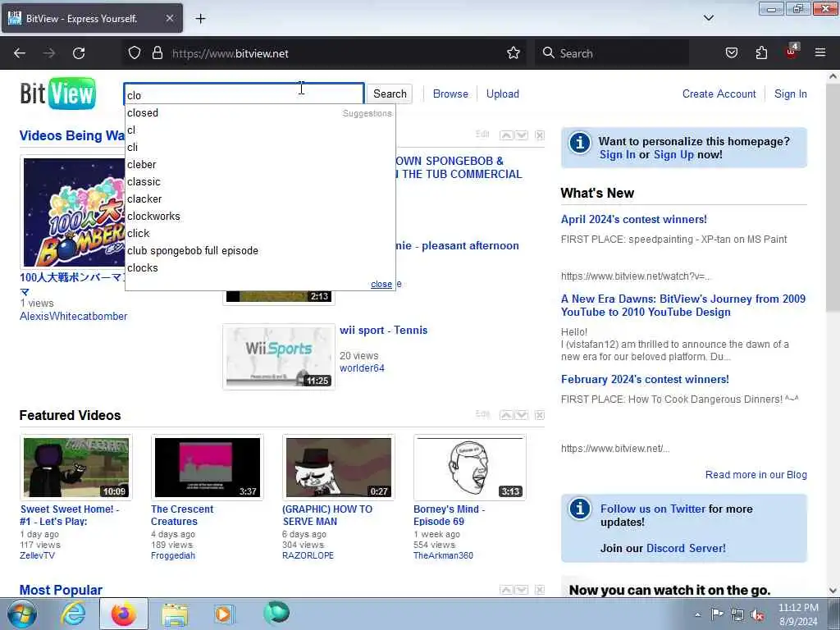Image resolution: width=840 pixels, height=630 pixels.
Task: Open The Crescent Creatures thumbnail
Action: coord(208,467)
